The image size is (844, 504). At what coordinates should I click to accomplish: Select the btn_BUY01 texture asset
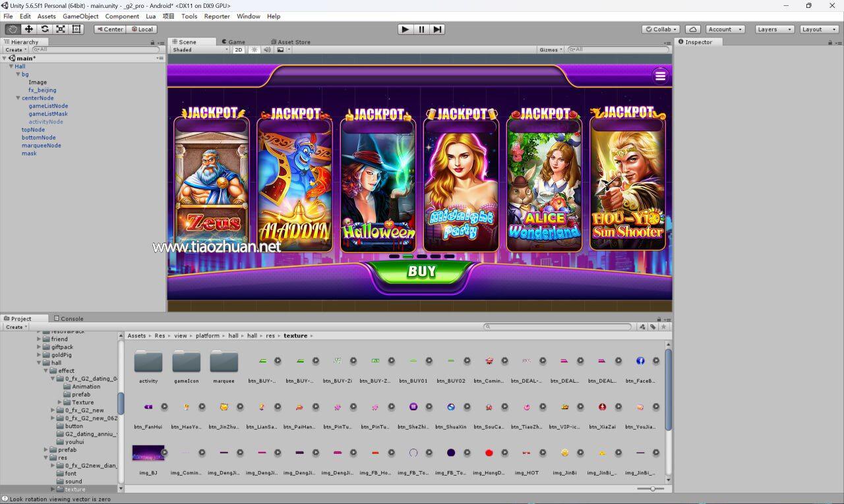tap(413, 366)
